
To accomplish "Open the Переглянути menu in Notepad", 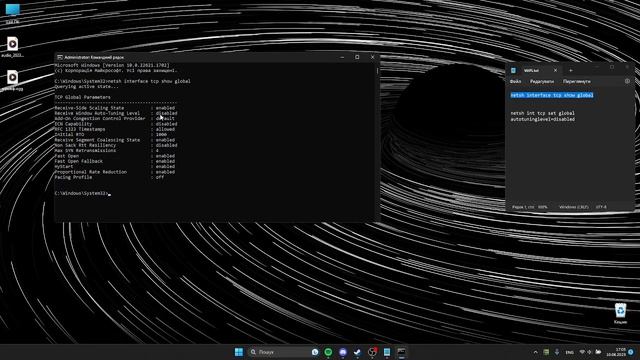I will [x=577, y=81].
